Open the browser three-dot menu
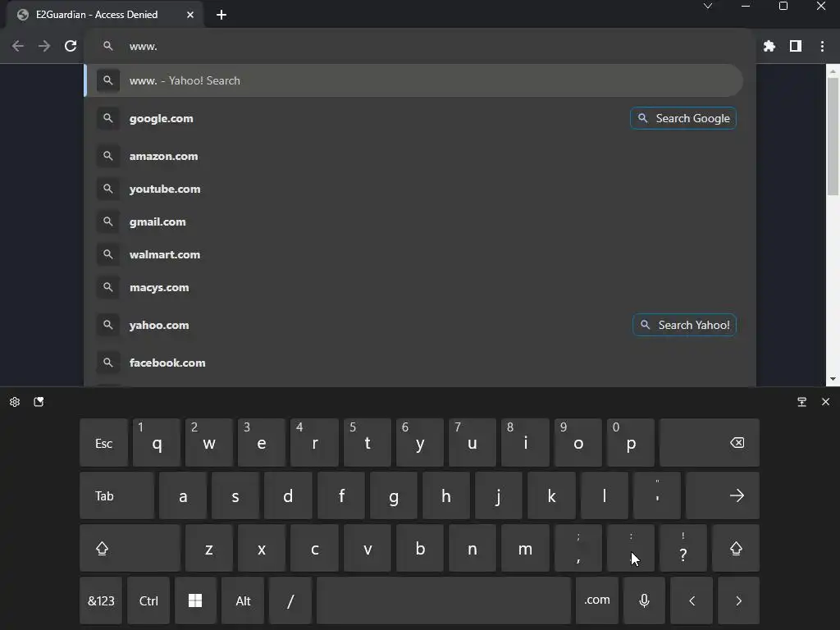This screenshot has width=840, height=630. click(822, 46)
